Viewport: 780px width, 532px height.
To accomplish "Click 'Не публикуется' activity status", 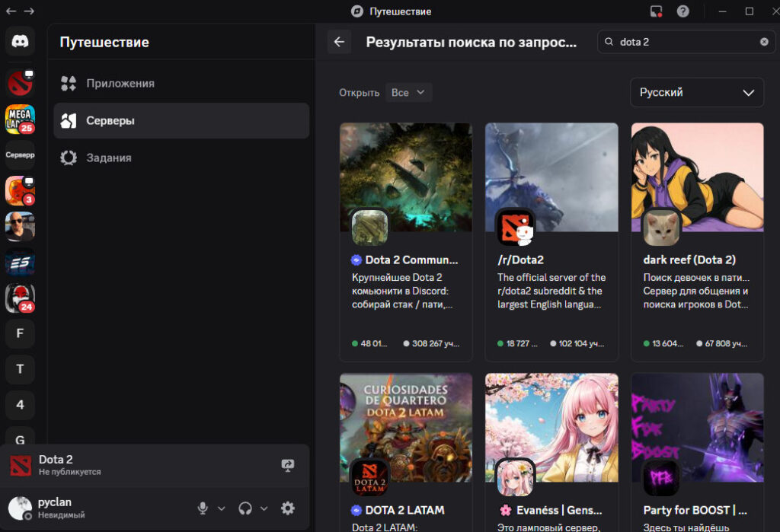I will tap(69, 472).
